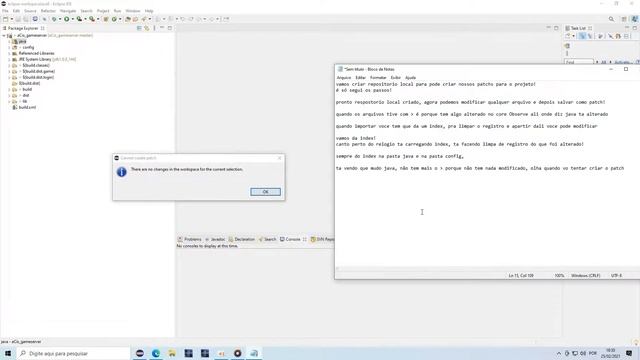Click the New Java Class toolbar icon
The height and width of the screenshot is (360, 640).
114,19
